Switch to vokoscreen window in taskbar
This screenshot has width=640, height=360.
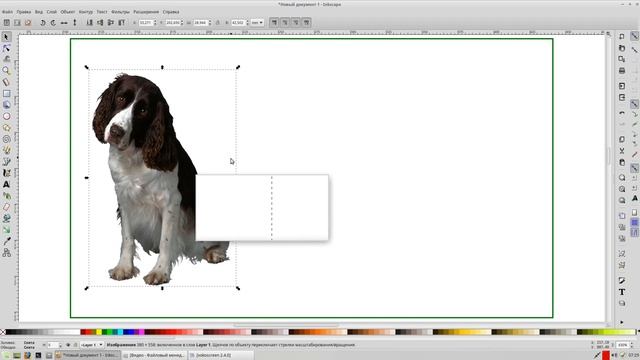click(221, 356)
